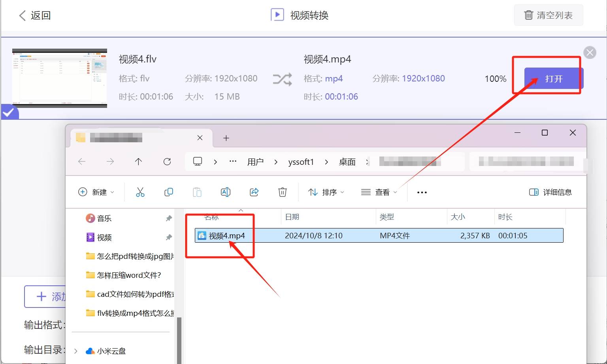Minimize the File Explorer window
The image size is (607, 364).
click(517, 133)
